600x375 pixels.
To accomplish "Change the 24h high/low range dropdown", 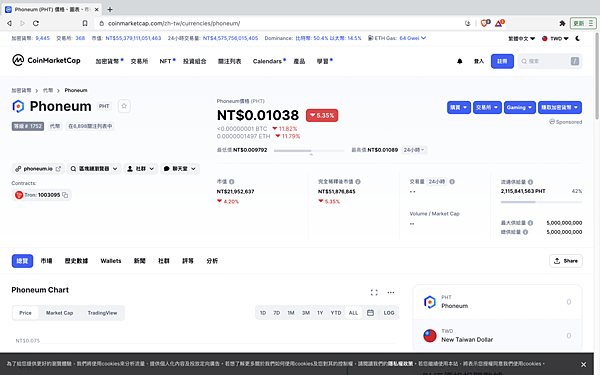I will pyautogui.click(x=414, y=150).
